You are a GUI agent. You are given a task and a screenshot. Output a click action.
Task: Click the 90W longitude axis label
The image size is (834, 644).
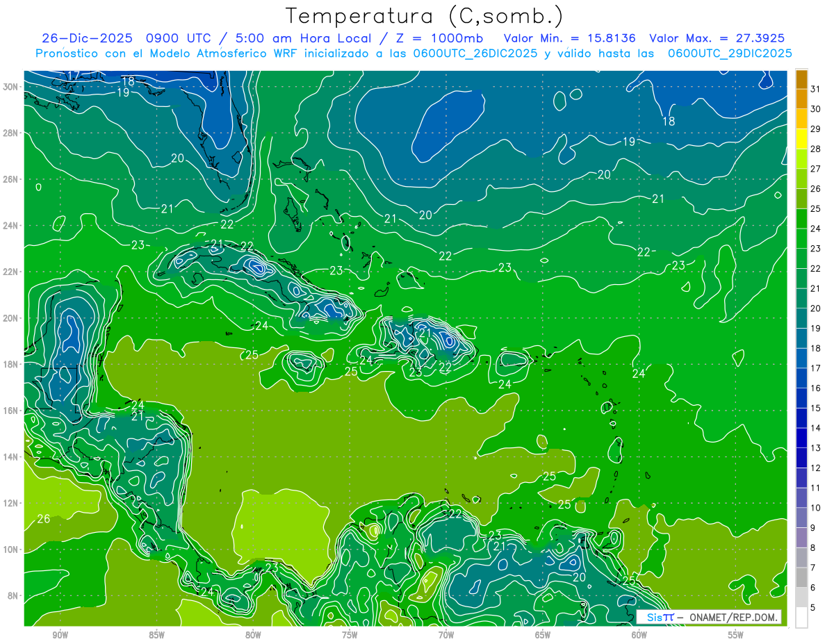click(x=60, y=635)
